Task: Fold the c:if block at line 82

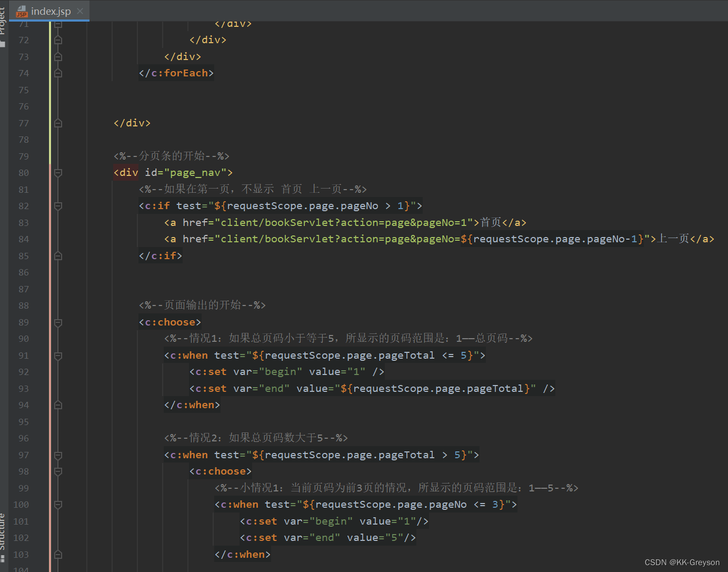Action: [58, 206]
